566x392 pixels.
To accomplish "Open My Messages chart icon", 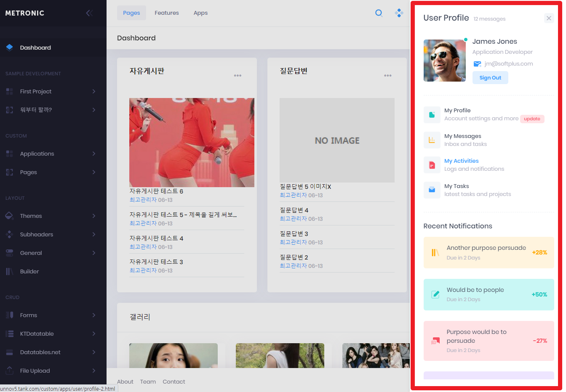I will click(432, 140).
